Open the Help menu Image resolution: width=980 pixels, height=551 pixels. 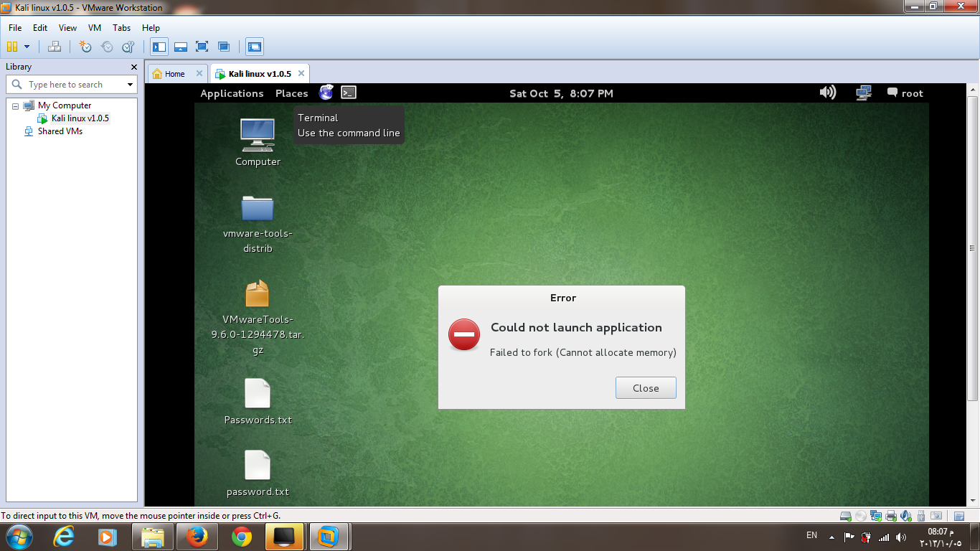click(x=151, y=28)
